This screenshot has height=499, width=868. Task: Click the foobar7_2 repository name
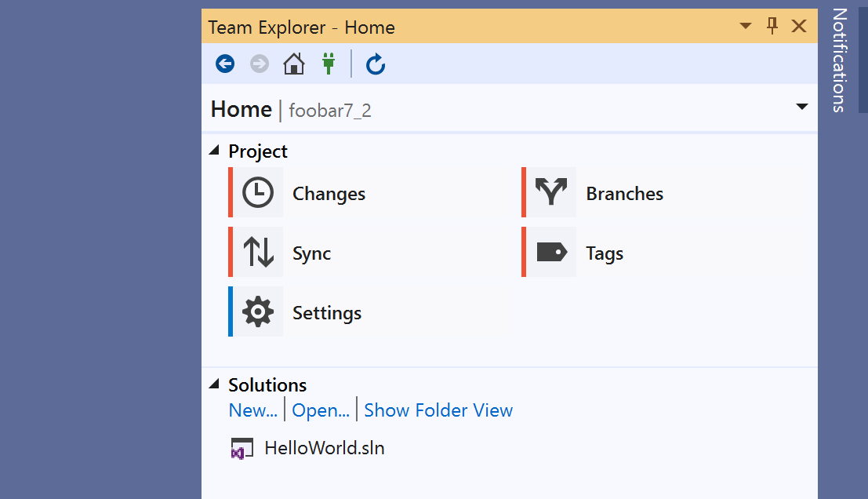coord(330,110)
